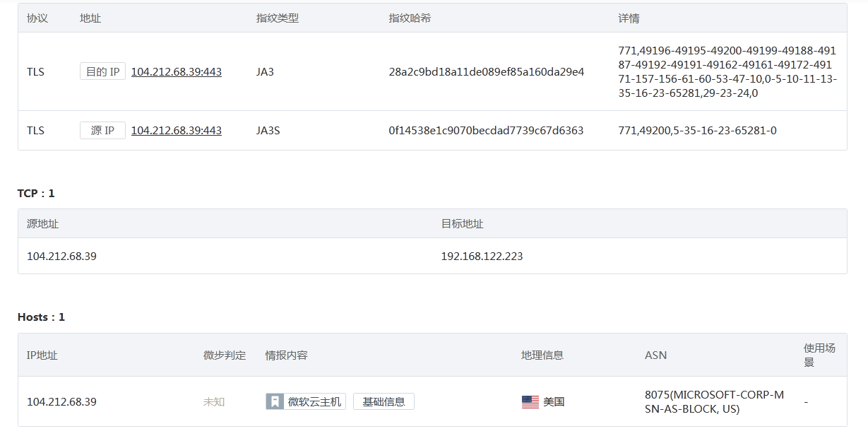Click the ASN 8075 MICROSOFT-CORP entry
This screenshot has height=436, width=868.
click(x=714, y=401)
